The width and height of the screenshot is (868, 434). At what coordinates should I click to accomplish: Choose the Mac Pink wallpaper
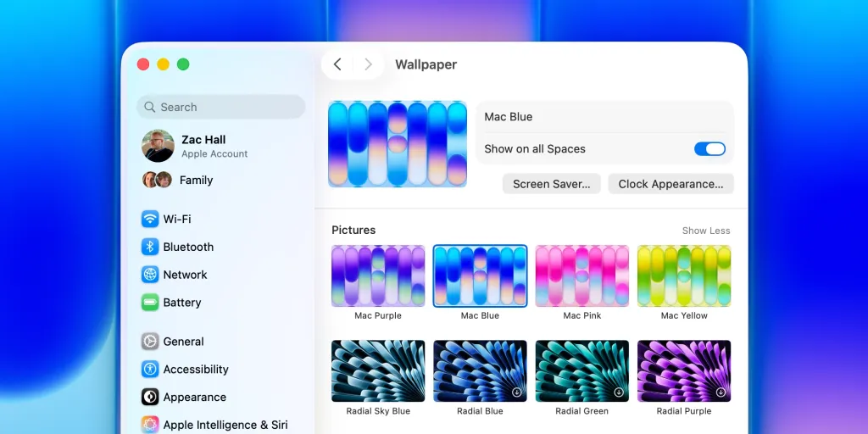[x=582, y=275]
